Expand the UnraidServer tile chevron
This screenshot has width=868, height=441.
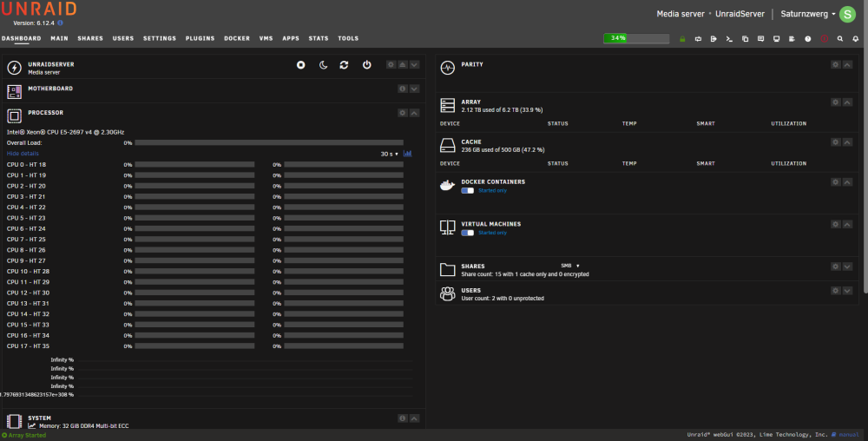click(x=414, y=65)
